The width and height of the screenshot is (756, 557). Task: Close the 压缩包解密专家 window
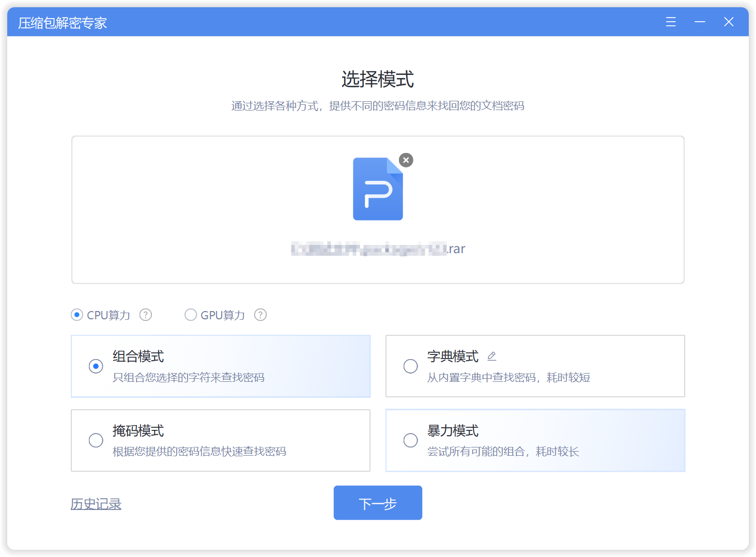[x=729, y=22]
